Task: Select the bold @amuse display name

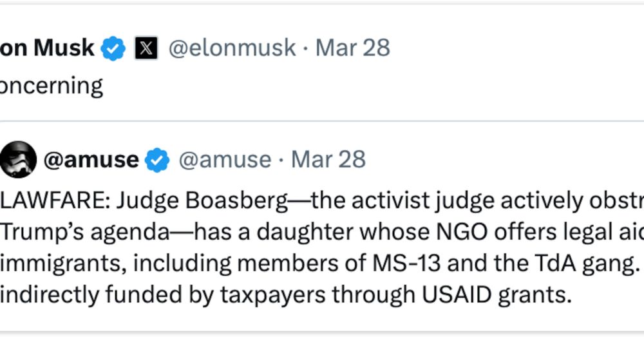Action: click(91, 160)
